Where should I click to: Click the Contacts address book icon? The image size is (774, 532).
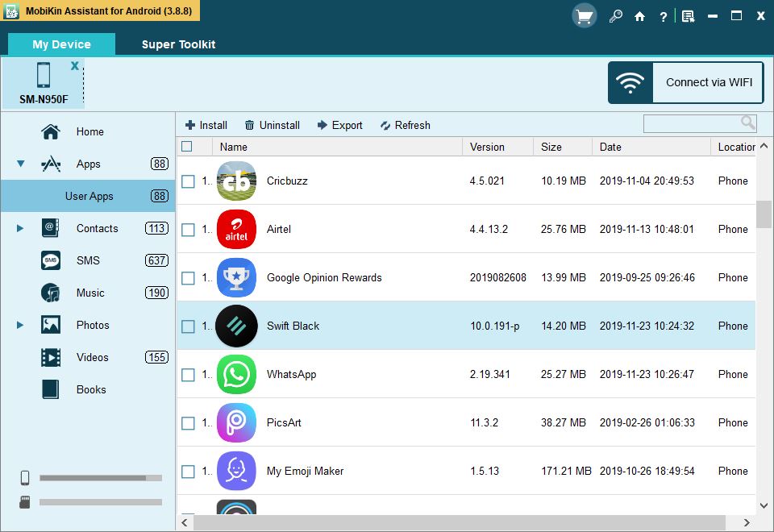coord(50,228)
